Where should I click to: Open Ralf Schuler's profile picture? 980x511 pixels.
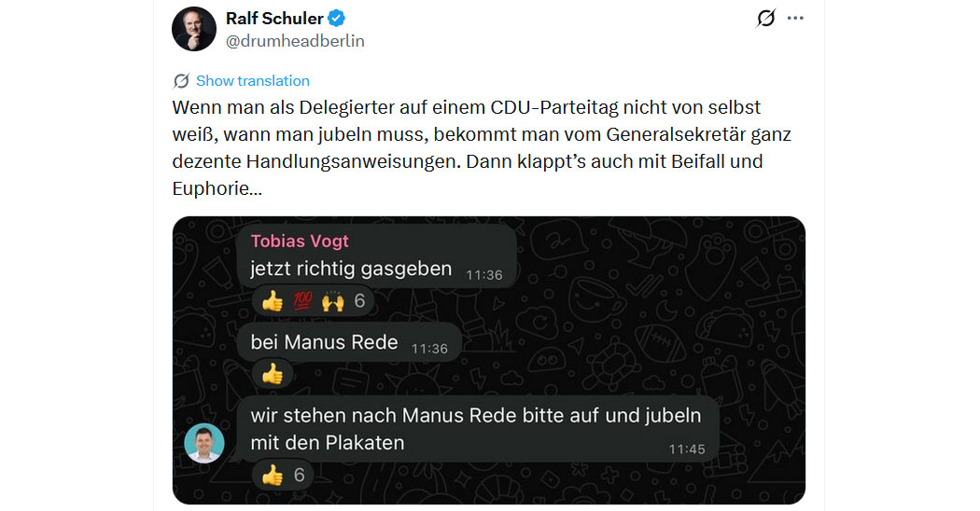point(194,29)
